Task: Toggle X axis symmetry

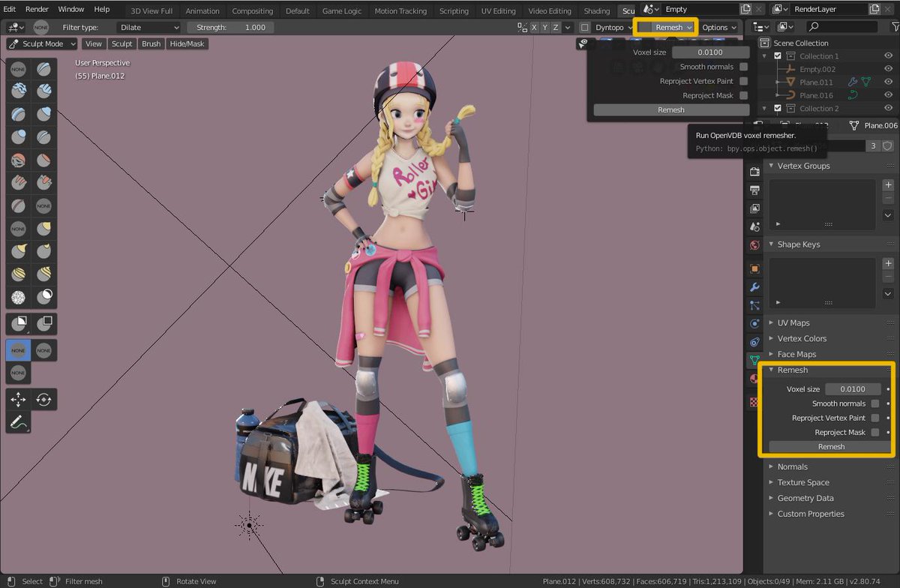Action: pos(534,27)
